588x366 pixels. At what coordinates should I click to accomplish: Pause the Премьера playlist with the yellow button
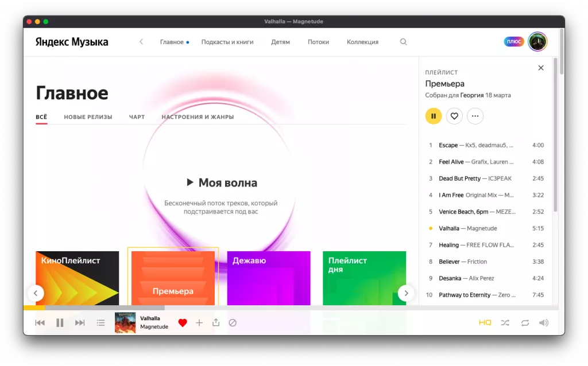[434, 116]
